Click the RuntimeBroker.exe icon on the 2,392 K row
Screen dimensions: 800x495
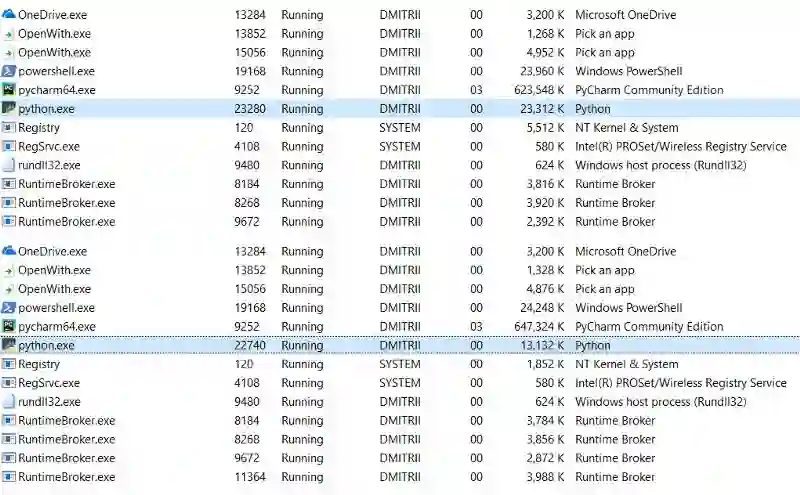9,222
